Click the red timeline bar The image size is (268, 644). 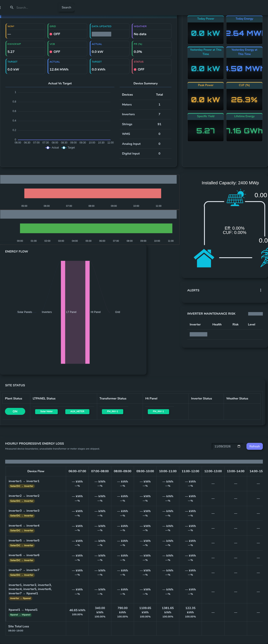[93, 193]
